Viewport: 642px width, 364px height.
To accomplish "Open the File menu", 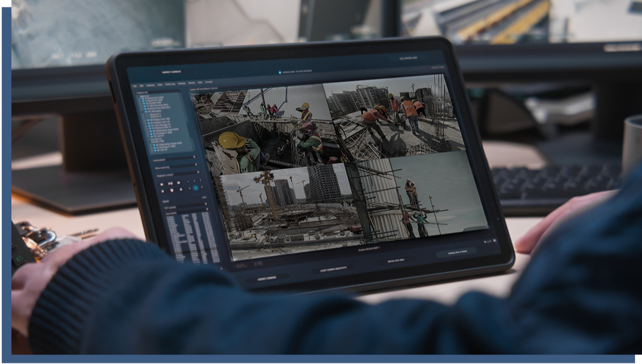I will tap(135, 86).
